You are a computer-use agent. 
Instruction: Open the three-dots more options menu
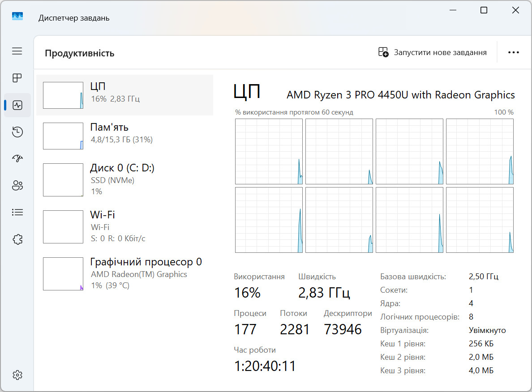[x=514, y=52]
